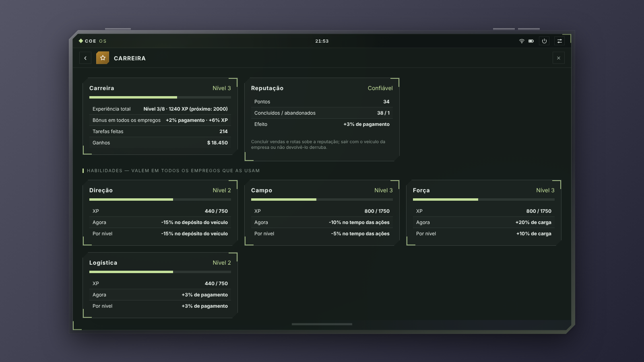Viewport: 644px width, 362px height.
Task: Click the Direção card title
Action: point(101,190)
